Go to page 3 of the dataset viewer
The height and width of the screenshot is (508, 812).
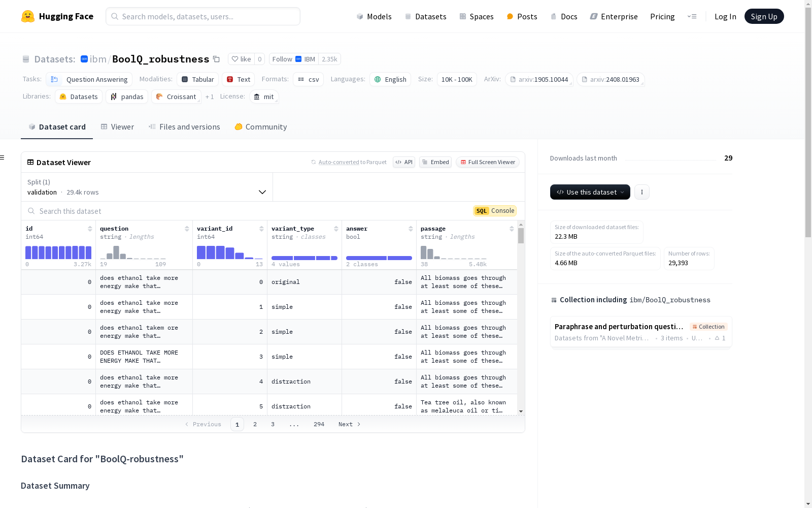coord(273,424)
